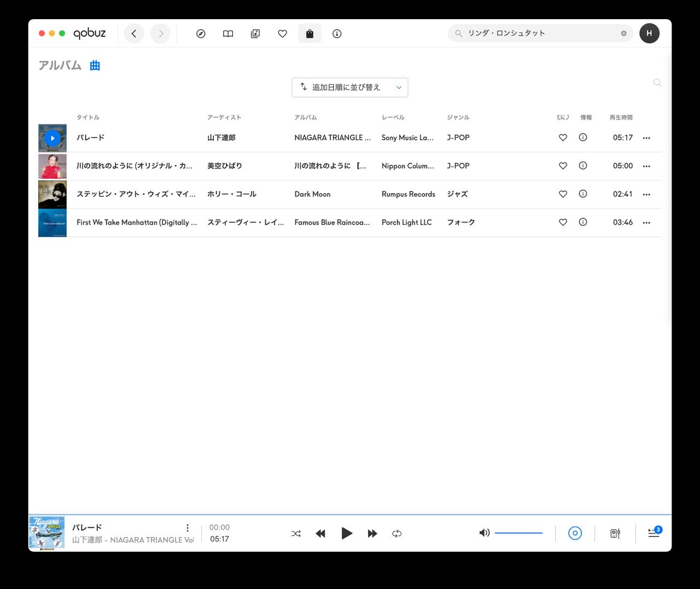Toggle shuffle playback mode
Image resolution: width=700 pixels, height=589 pixels.
(296, 533)
